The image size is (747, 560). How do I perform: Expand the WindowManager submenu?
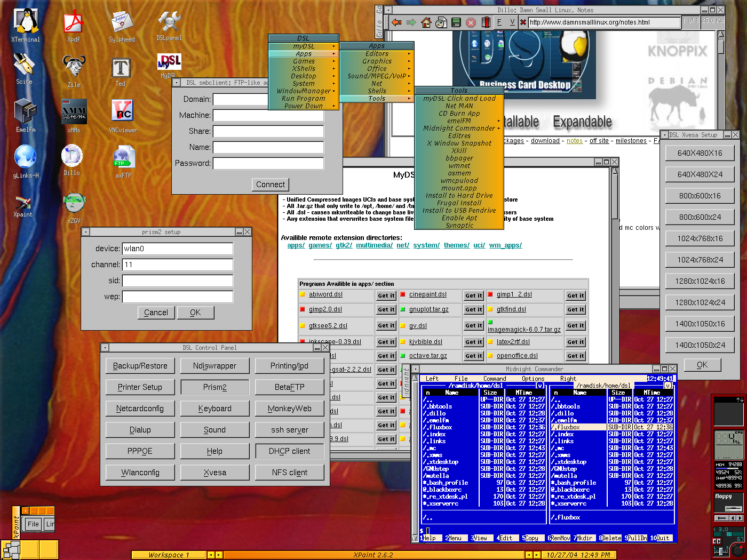click(x=304, y=91)
